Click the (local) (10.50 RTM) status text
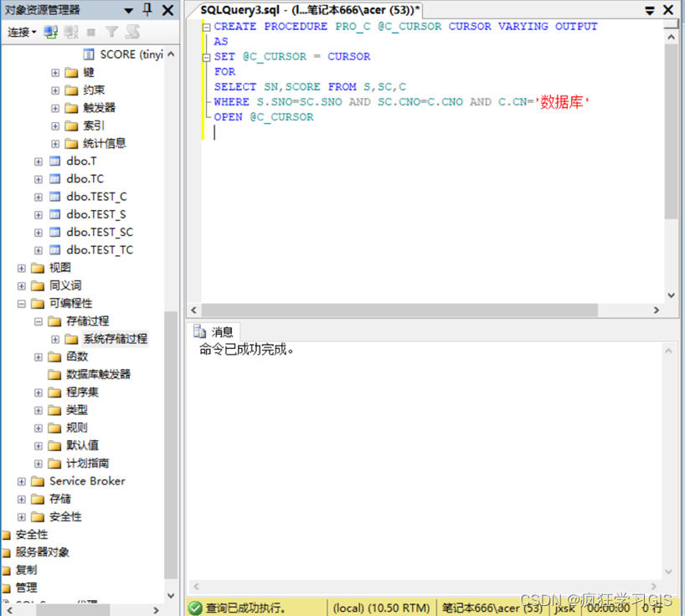 pos(381,608)
